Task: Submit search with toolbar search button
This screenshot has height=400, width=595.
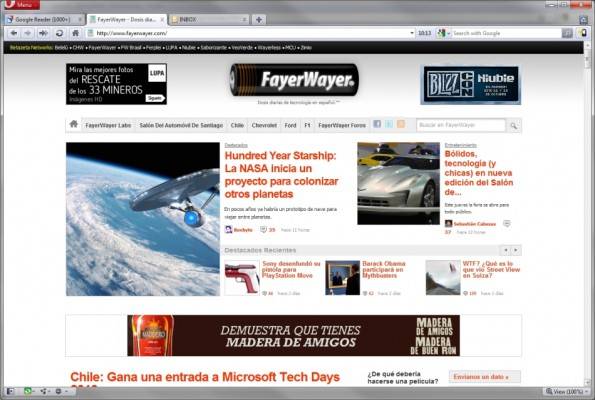Action: [x=567, y=33]
